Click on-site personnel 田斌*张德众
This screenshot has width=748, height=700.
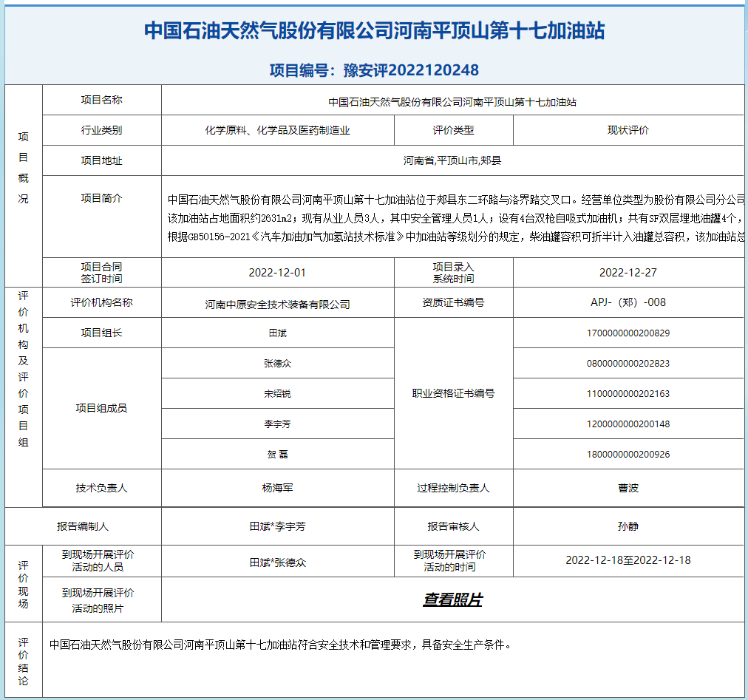pyautogui.click(x=278, y=563)
